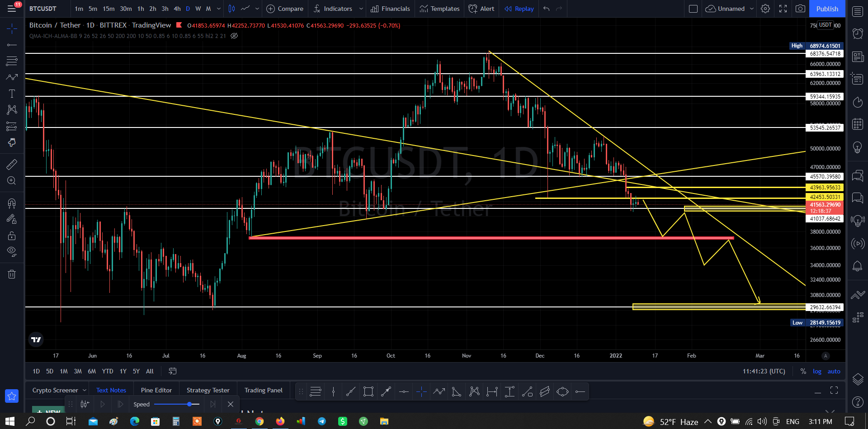Adjust the replay Speed slider
The width and height of the screenshot is (868, 429).
(x=177, y=404)
